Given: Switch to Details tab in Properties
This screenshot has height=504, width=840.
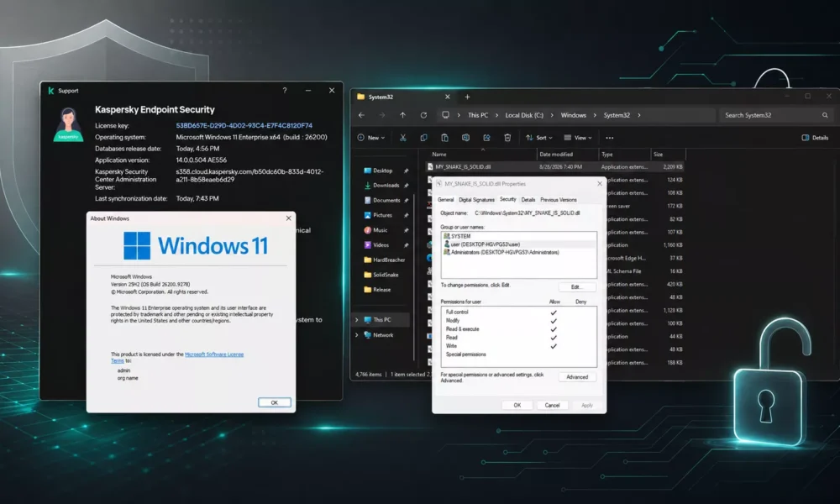Looking at the screenshot, I should pyautogui.click(x=528, y=200).
